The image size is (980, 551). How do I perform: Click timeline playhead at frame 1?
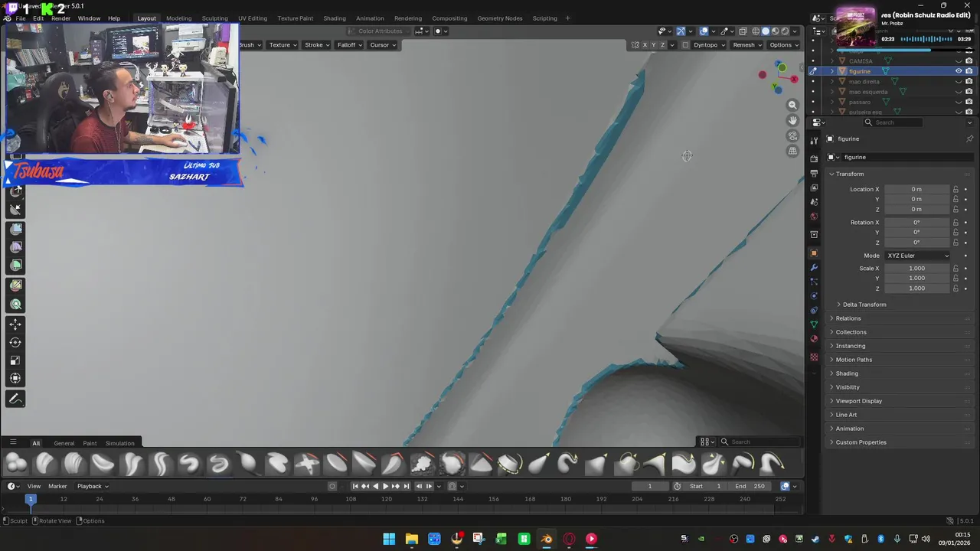31,499
